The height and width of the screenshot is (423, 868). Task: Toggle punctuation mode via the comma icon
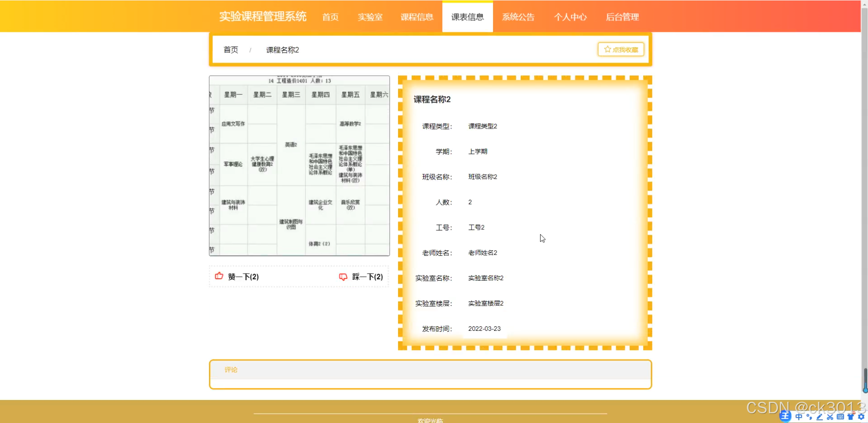(x=809, y=417)
